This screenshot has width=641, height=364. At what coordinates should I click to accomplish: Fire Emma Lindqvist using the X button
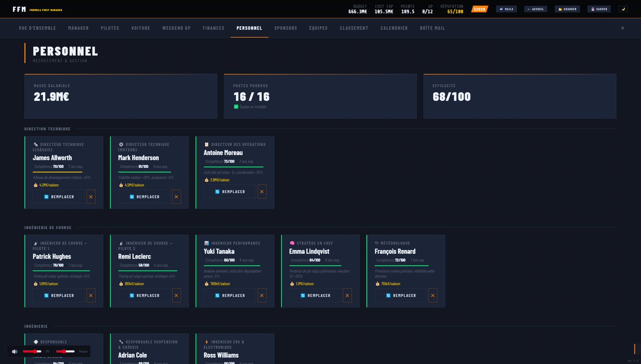click(347, 296)
